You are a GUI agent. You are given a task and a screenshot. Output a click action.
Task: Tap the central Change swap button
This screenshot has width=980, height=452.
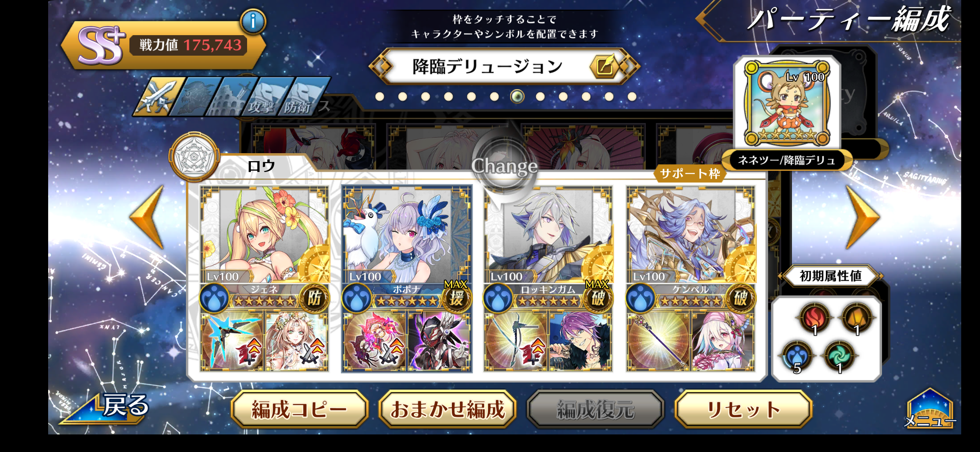pos(504,166)
